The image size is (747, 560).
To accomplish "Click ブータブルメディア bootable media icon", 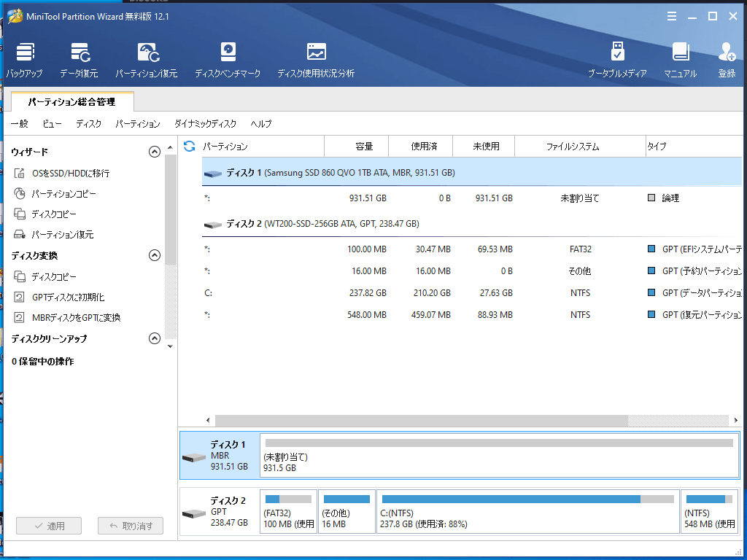I will coord(617,60).
